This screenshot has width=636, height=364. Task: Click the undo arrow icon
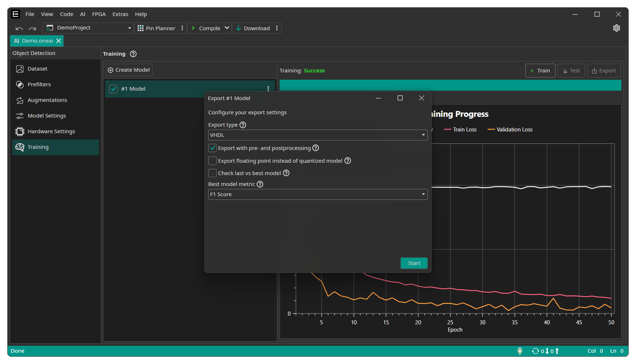point(19,28)
